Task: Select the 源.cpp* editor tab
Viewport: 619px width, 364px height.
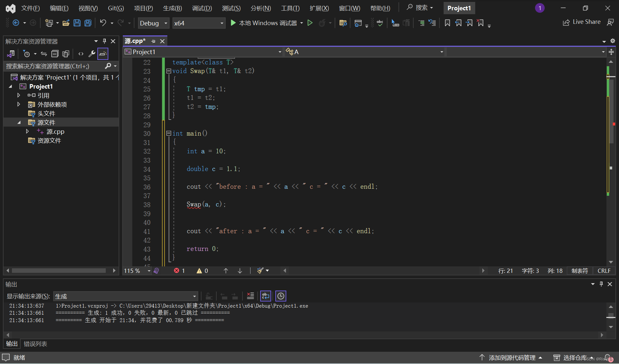Action: pyautogui.click(x=135, y=41)
